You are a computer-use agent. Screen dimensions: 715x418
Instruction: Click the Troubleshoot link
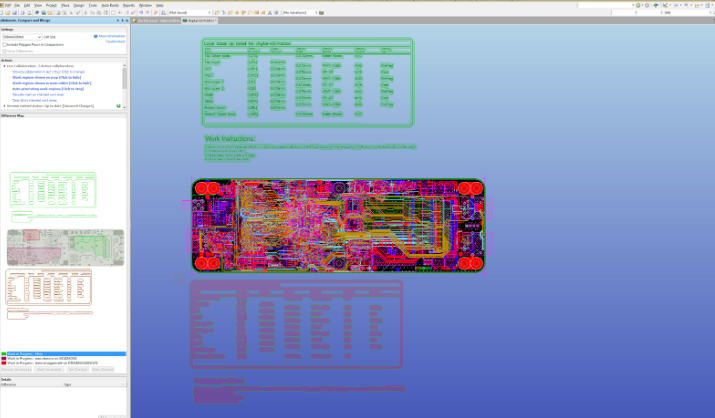point(115,41)
